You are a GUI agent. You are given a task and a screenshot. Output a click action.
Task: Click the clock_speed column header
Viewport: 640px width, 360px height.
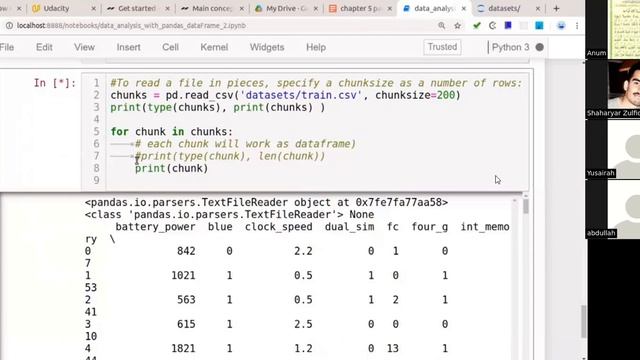click(x=278, y=227)
